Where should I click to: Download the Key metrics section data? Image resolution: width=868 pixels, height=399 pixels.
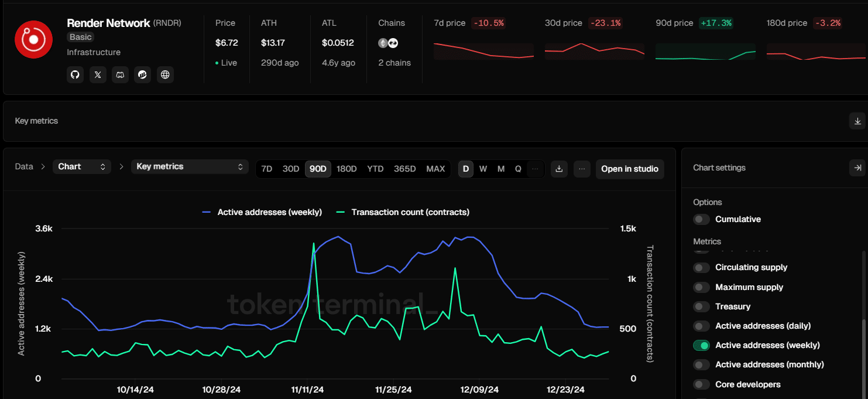point(857,121)
